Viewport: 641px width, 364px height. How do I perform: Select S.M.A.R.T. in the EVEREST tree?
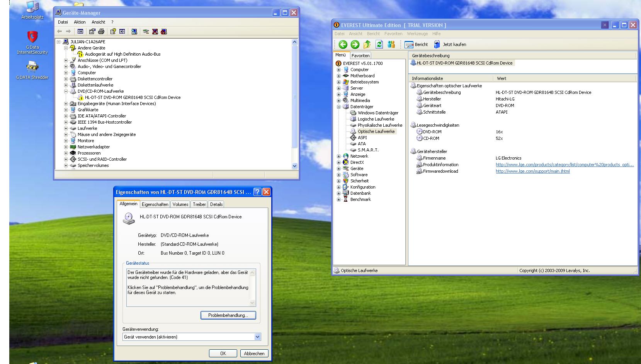click(x=368, y=150)
